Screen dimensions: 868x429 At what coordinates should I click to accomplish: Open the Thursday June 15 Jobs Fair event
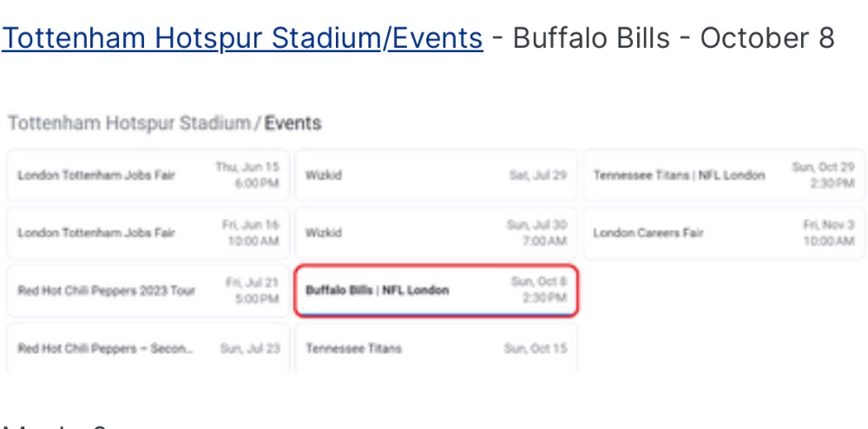pos(148,175)
